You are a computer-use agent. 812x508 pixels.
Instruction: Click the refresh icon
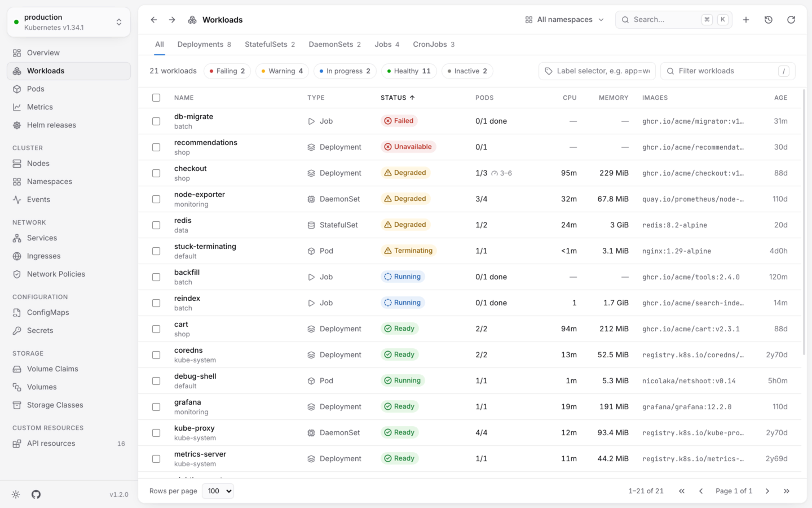click(x=791, y=20)
